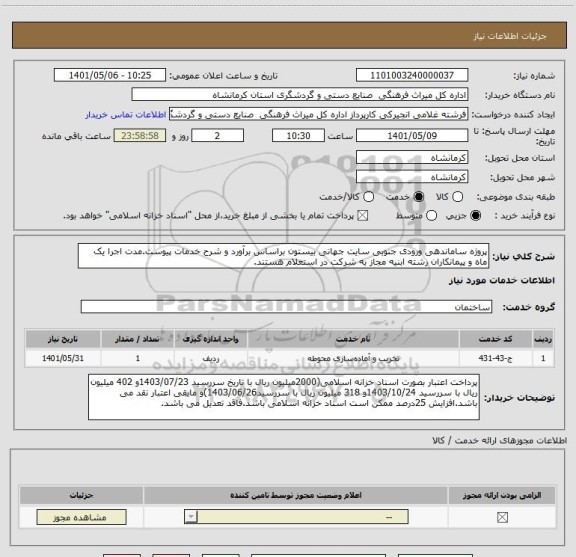Image resolution: width=576 pixels, height=557 pixels.
Task: Click the اطلاعات مجوزهای ارائه خدمت / کالا heading
Action: pos(500,440)
